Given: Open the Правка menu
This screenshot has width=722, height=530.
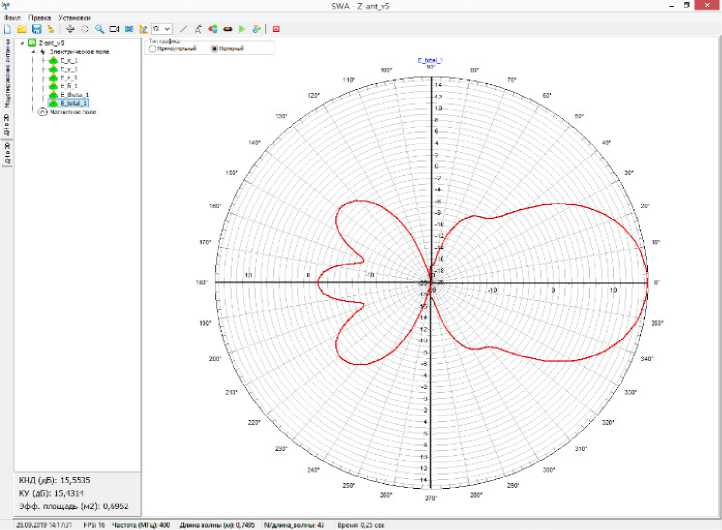Looking at the screenshot, I should [x=40, y=18].
